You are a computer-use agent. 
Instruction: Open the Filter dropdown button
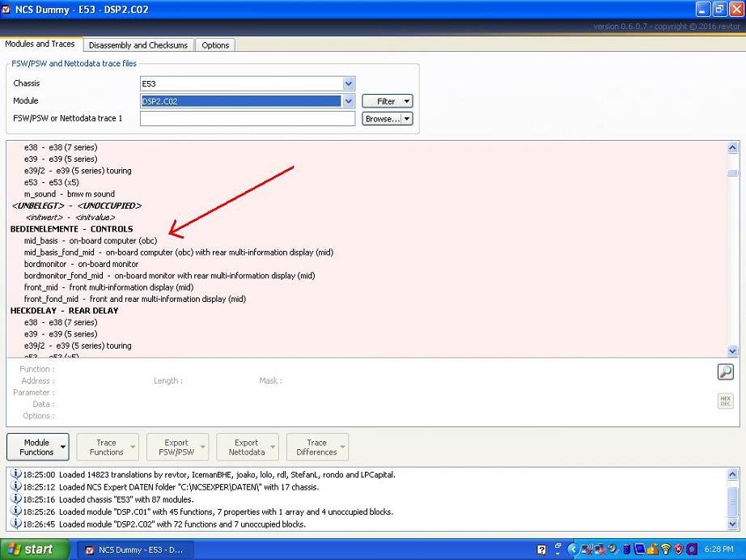(x=388, y=101)
